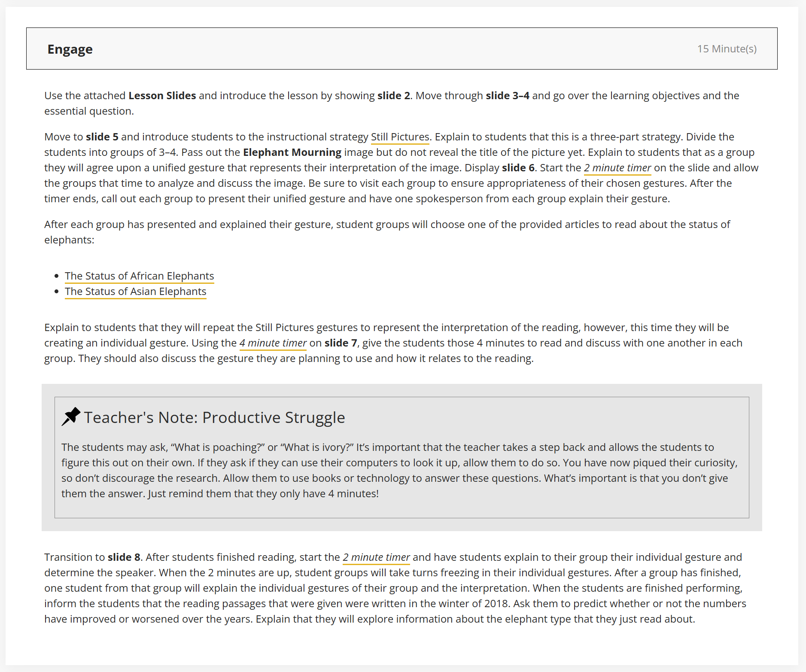The height and width of the screenshot is (672, 806).
Task: Click the bullet point beside Asian Elephants link
Action: pos(57,292)
